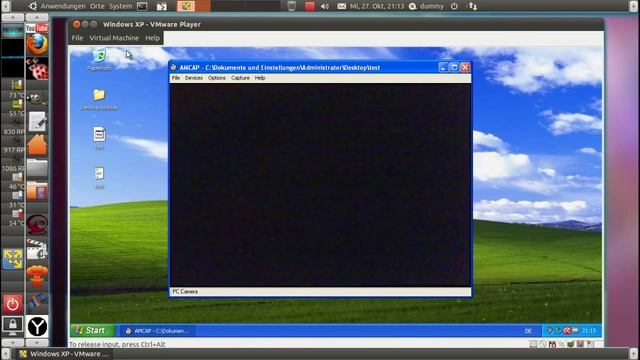This screenshot has width=640, height=360.
Task: Open the text editor notepad dock icon
Action: point(37,121)
